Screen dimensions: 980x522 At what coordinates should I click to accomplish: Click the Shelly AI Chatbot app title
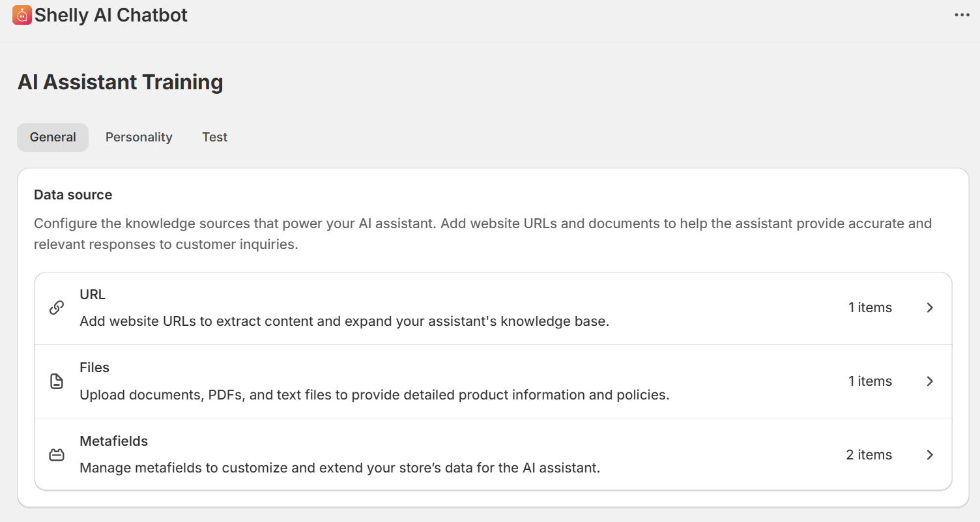[x=111, y=15]
